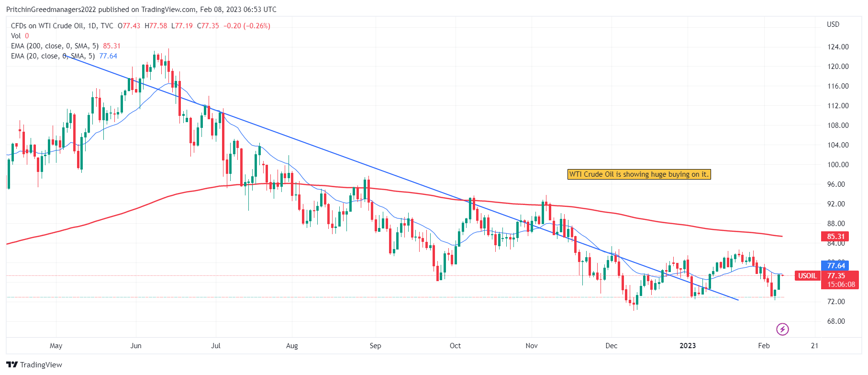868x375 pixels.
Task: Click the 2023 year label on time axis
Action: (x=688, y=345)
